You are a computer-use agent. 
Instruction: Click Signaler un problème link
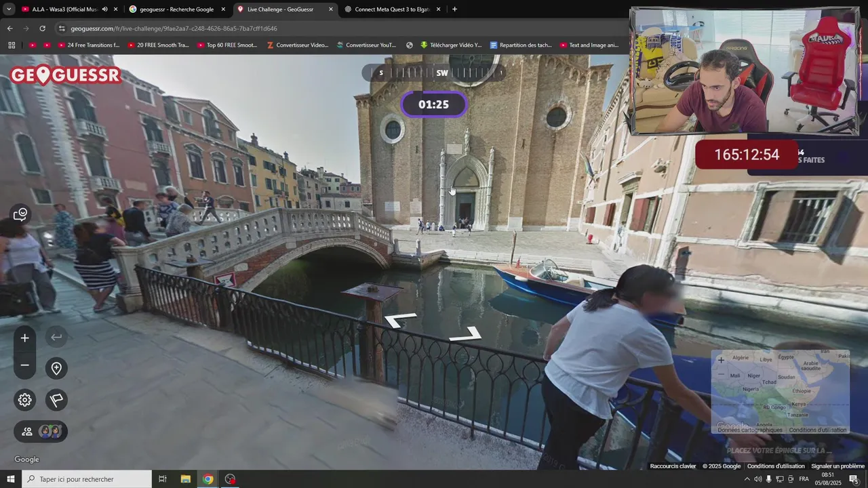[x=838, y=466]
